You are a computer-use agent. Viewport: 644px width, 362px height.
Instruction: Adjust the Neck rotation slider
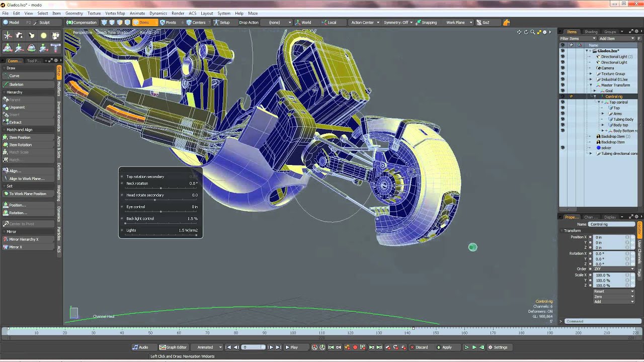[161, 188]
